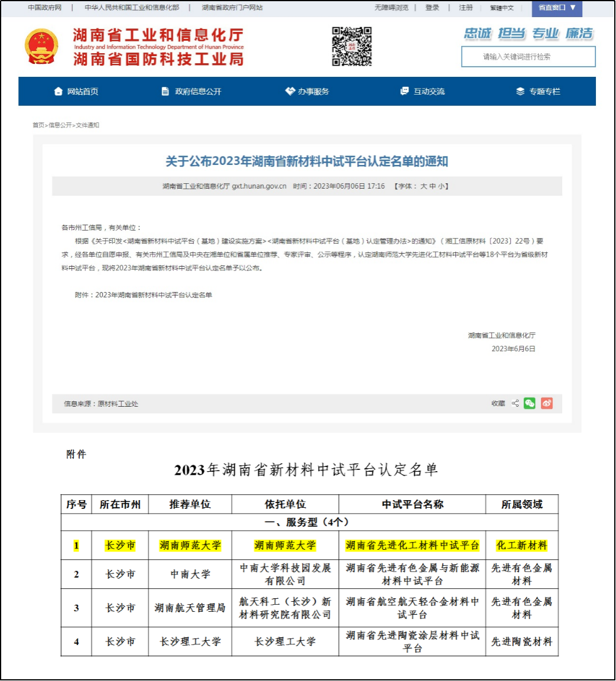616x681 pixels.
Task: Click 登录 in the top bar
Action: coord(432,8)
